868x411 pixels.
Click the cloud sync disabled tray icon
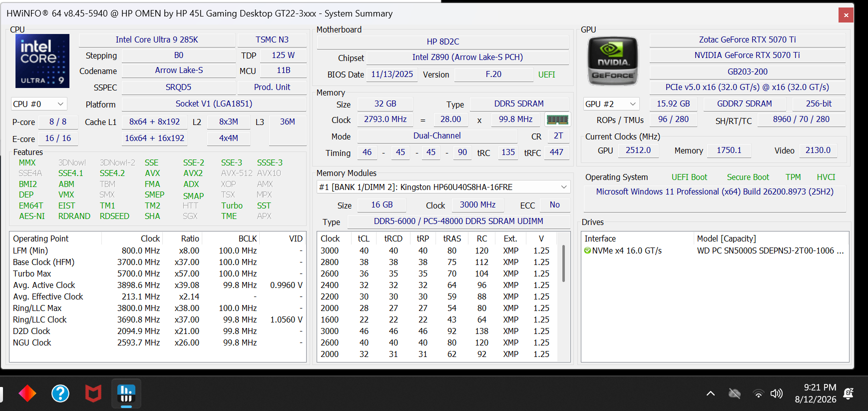(x=734, y=393)
